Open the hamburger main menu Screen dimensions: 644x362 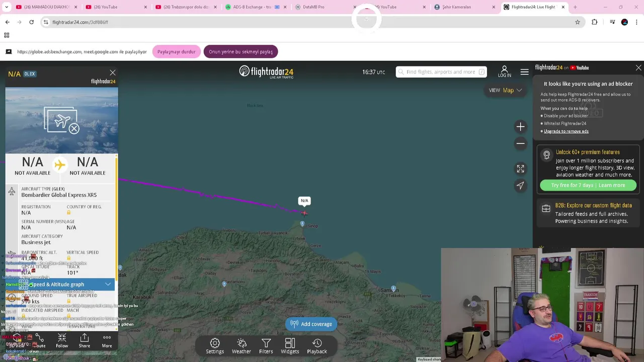tap(524, 72)
